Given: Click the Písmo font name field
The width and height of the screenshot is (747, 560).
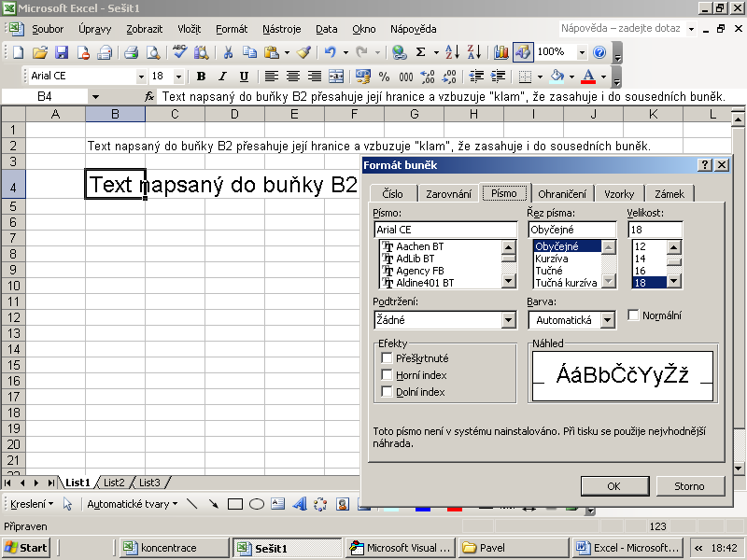Looking at the screenshot, I should [445, 230].
